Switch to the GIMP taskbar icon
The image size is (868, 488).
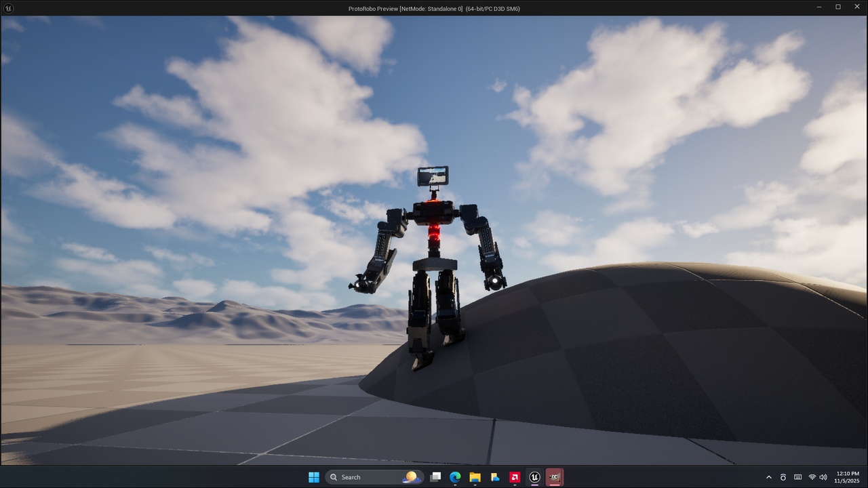click(x=555, y=477)
